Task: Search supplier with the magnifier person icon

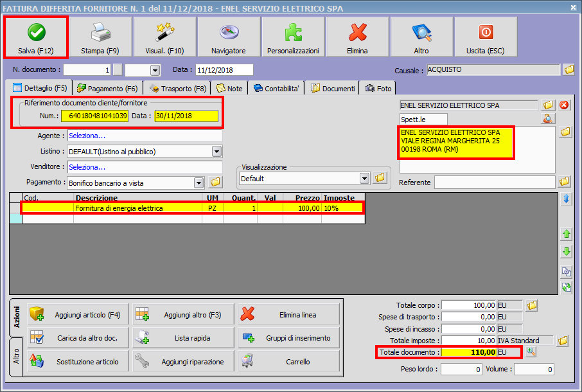Action: pyautogui.click(x=548, y=119)
